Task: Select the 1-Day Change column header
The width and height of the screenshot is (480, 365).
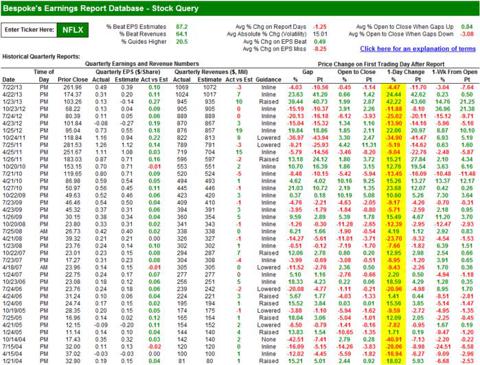Action: (406, 72)
